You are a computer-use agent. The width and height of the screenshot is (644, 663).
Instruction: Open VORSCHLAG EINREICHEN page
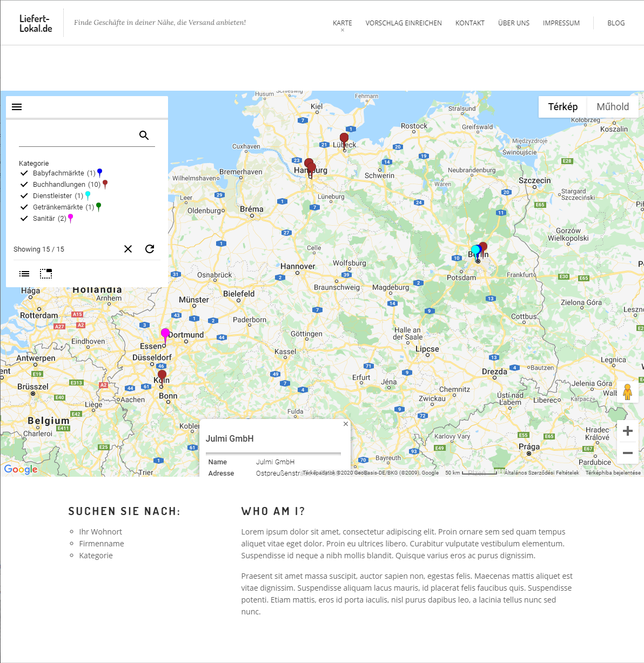404,23
